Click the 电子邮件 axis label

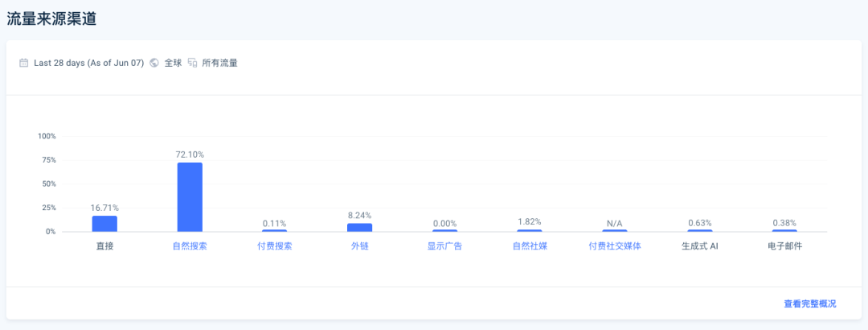(784, 246)
